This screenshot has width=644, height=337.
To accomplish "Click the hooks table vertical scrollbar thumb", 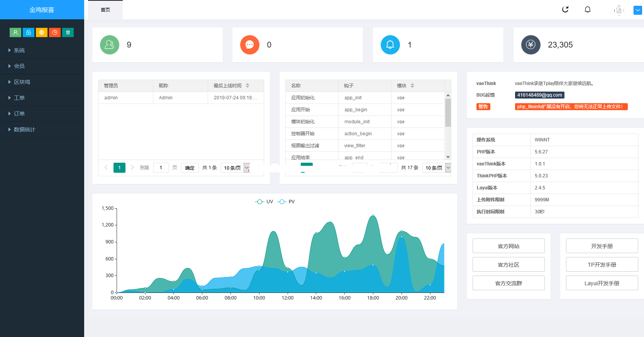I will coord(448,112).
